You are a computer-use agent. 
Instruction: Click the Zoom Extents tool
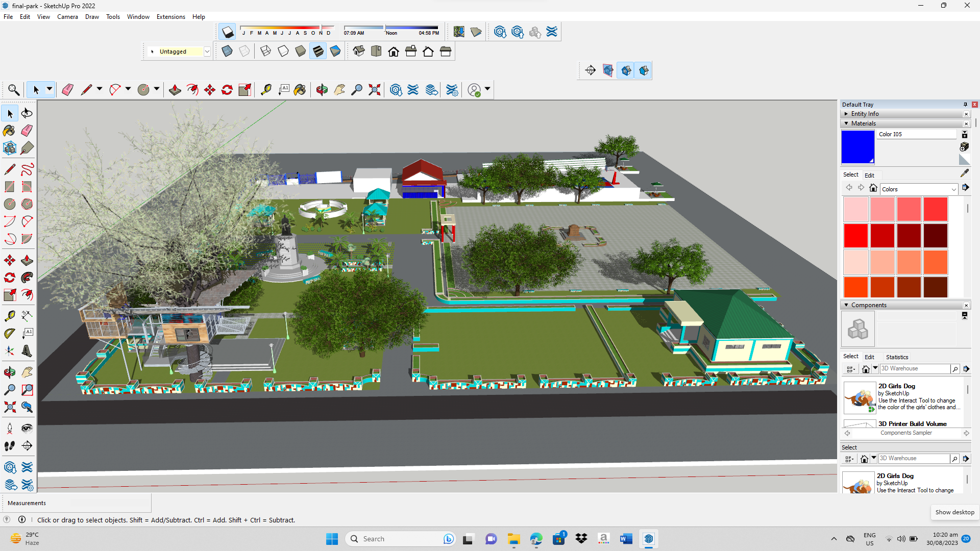[9, 407]
